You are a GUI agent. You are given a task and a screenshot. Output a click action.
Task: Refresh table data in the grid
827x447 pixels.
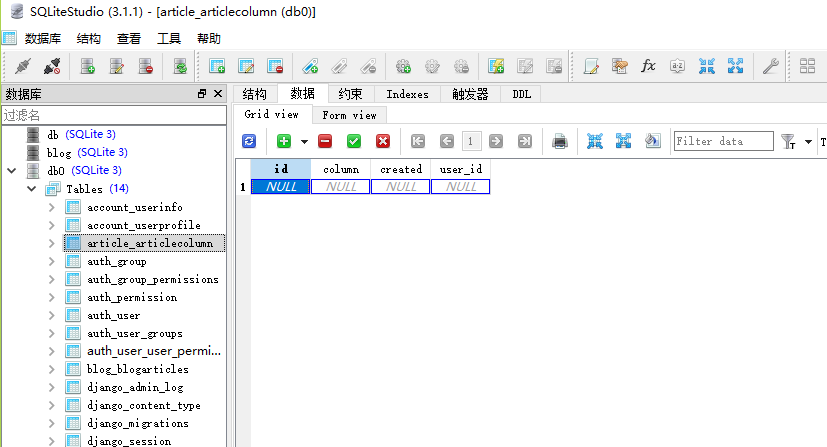249,141
